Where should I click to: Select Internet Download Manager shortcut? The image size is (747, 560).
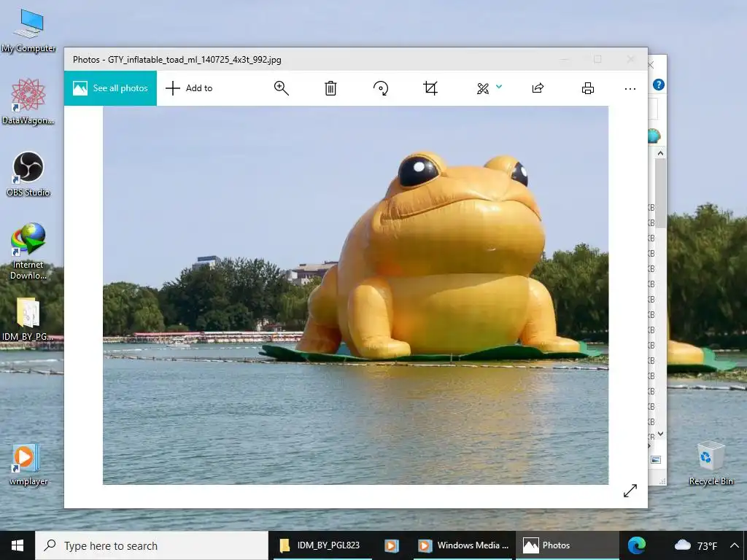(x=28, y=251)
